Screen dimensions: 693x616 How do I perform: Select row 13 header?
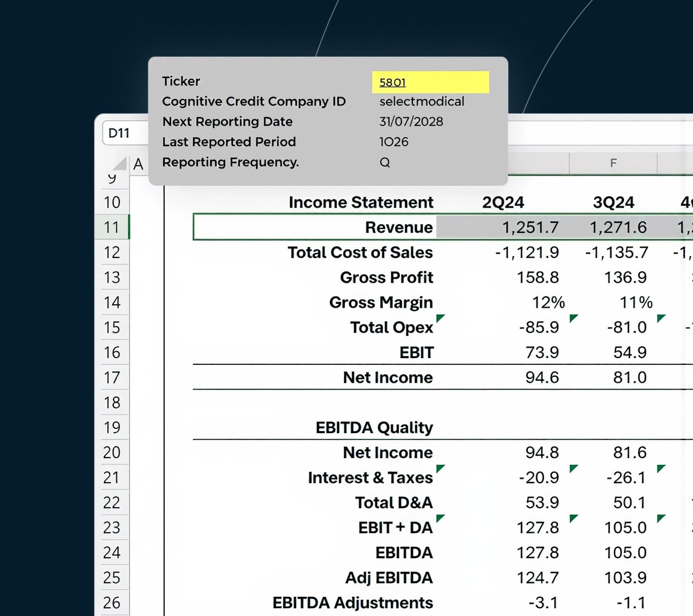pos(112,277)
